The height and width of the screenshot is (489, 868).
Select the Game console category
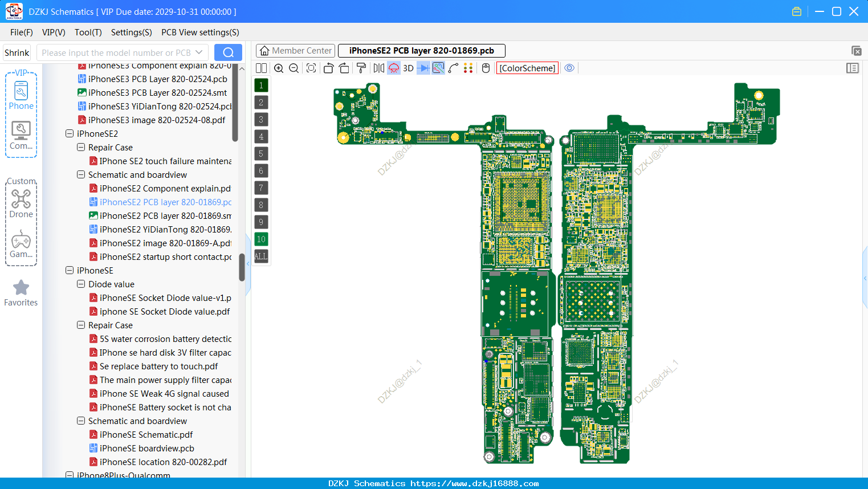pos(21,244)
